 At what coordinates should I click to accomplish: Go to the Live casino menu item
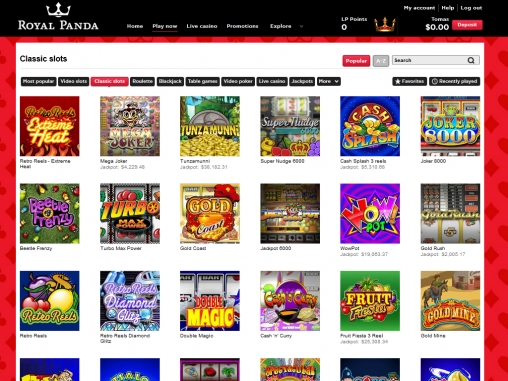point(202,26)
